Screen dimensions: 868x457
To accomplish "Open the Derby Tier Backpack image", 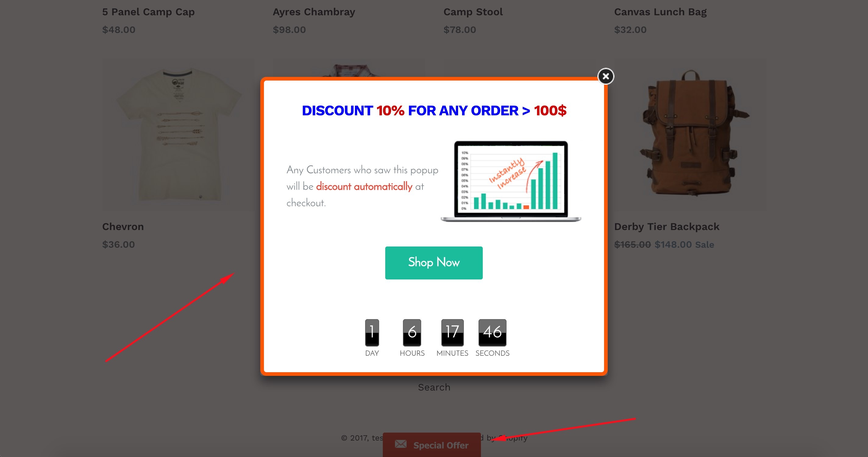I will coord(690,135).
